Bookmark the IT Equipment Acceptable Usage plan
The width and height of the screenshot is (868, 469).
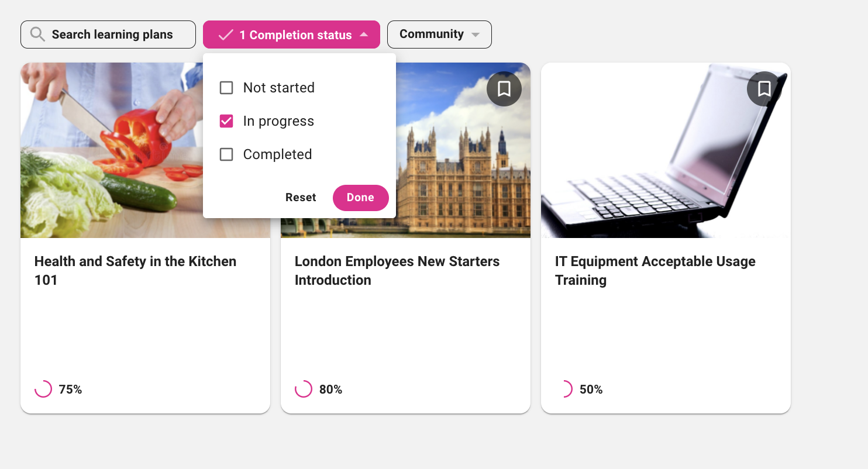click(x=764, y=89)
